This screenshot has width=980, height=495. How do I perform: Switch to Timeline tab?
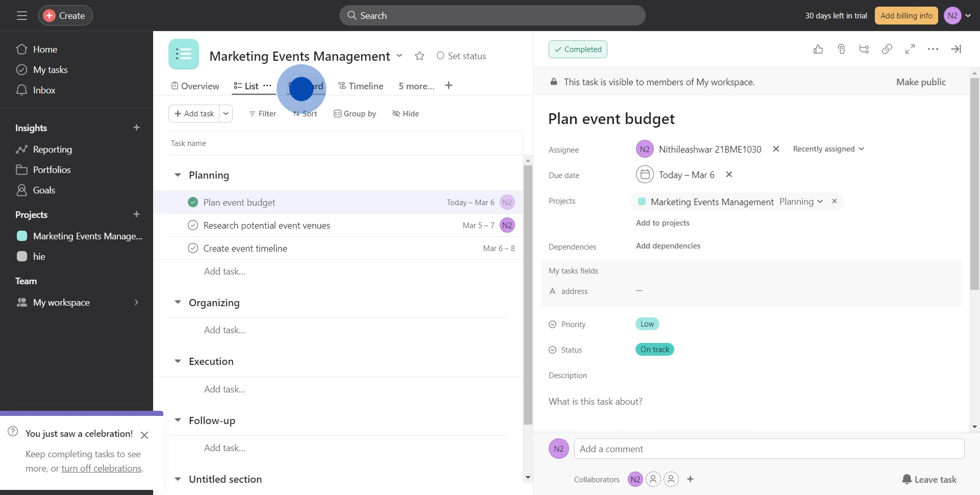coord(361,86)
